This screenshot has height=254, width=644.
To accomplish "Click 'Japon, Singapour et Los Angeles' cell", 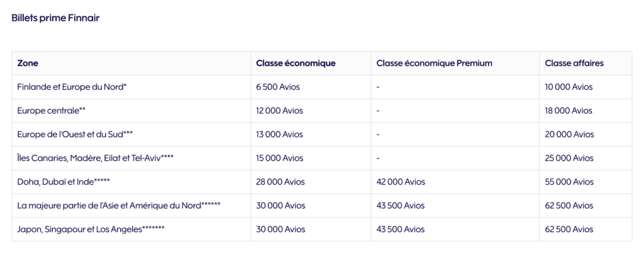I will 91,229.
